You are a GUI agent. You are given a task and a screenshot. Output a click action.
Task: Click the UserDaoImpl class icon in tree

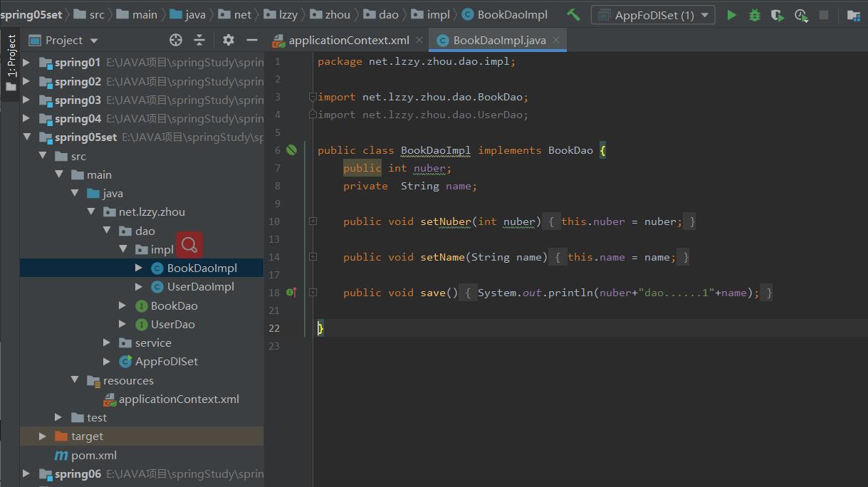coord(158,287)
